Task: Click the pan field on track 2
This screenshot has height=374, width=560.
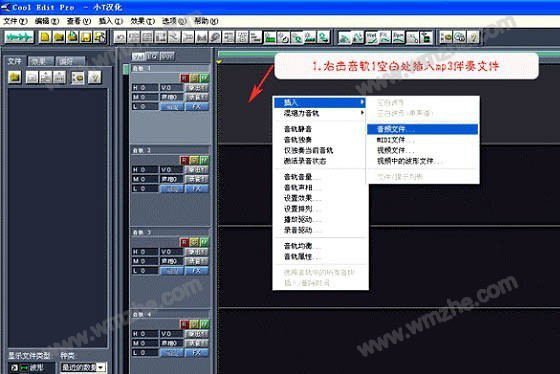Action: tap(171, 179)
